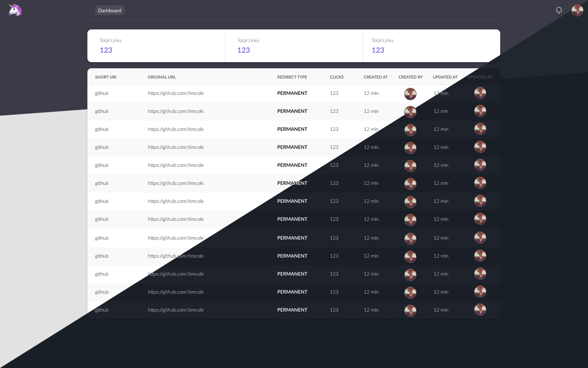Click the first row's PERMANENT redirect type
Screen dimensions: 588x368
point(292,93)
